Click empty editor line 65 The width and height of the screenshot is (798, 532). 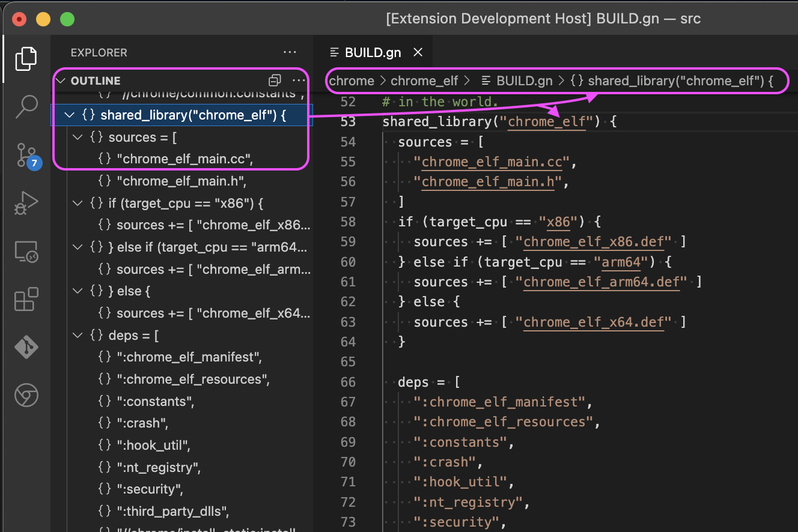(x=589, y=362)
